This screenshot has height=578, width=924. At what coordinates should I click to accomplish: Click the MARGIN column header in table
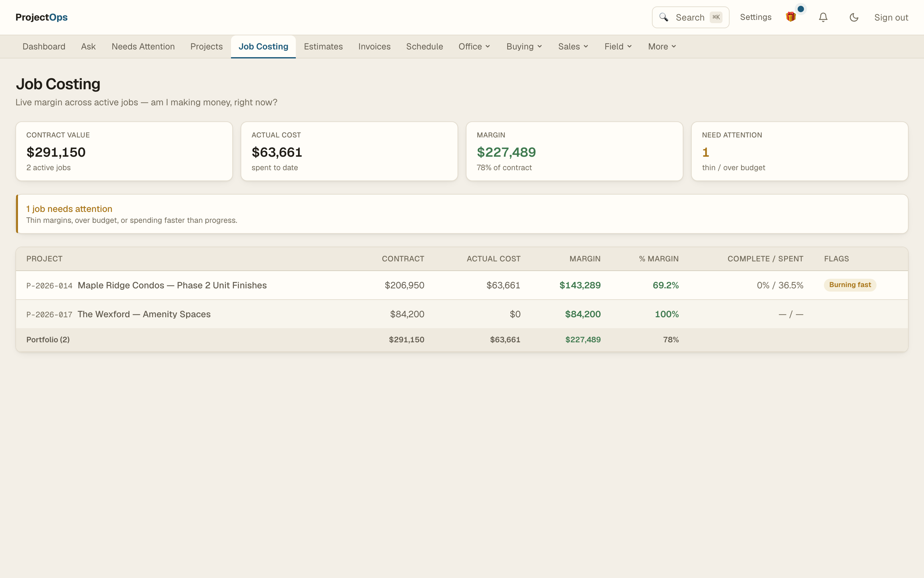point(585,259)
